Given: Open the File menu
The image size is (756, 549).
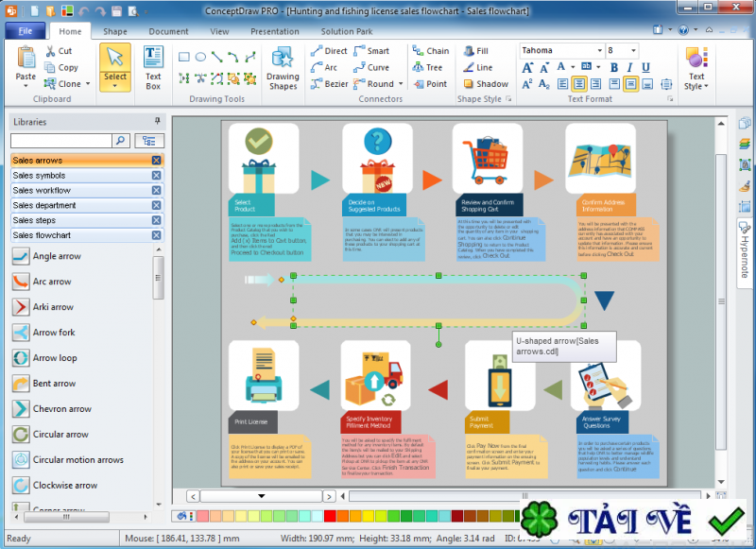Looking at the screenshot, I should (x=25, y=30).
